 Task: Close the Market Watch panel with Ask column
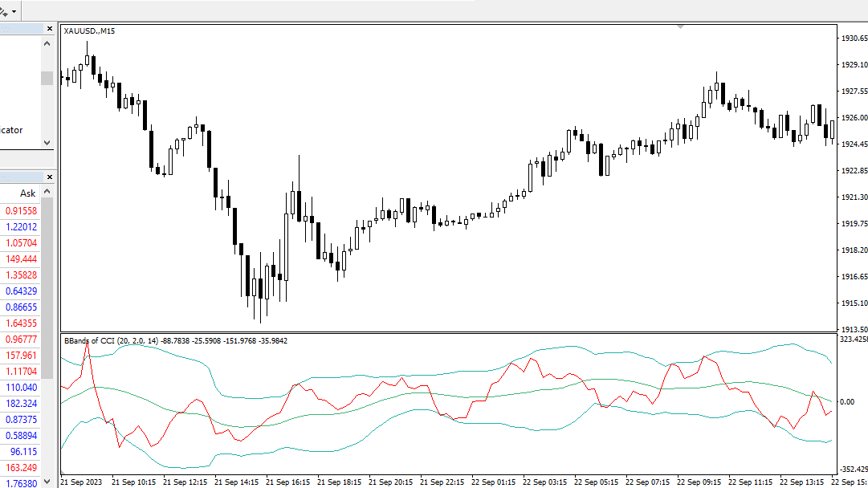49,177
